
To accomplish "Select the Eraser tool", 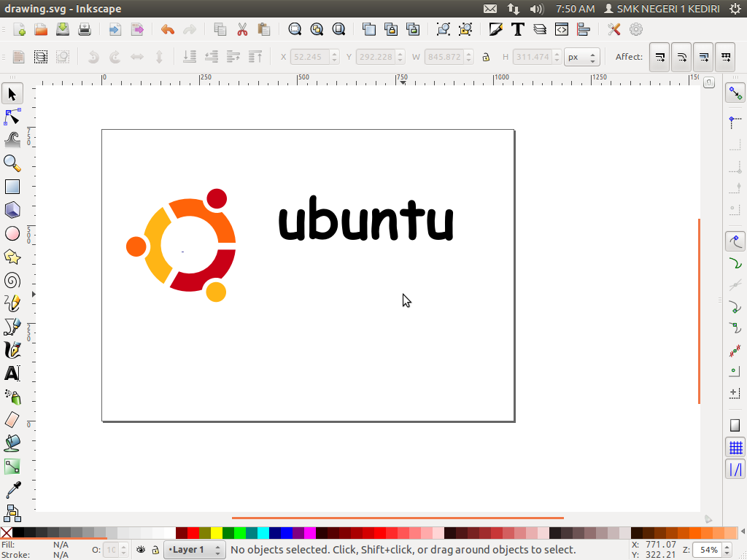I will 12,420.
